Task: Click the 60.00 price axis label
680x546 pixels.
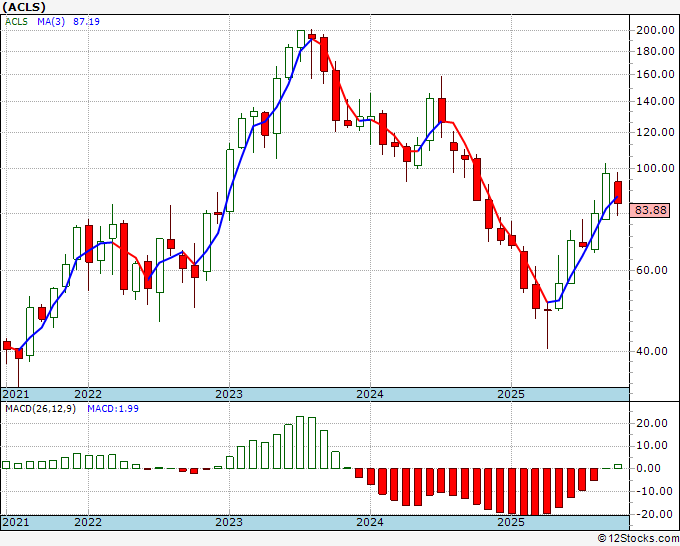Action: click(x=651, y=270)
